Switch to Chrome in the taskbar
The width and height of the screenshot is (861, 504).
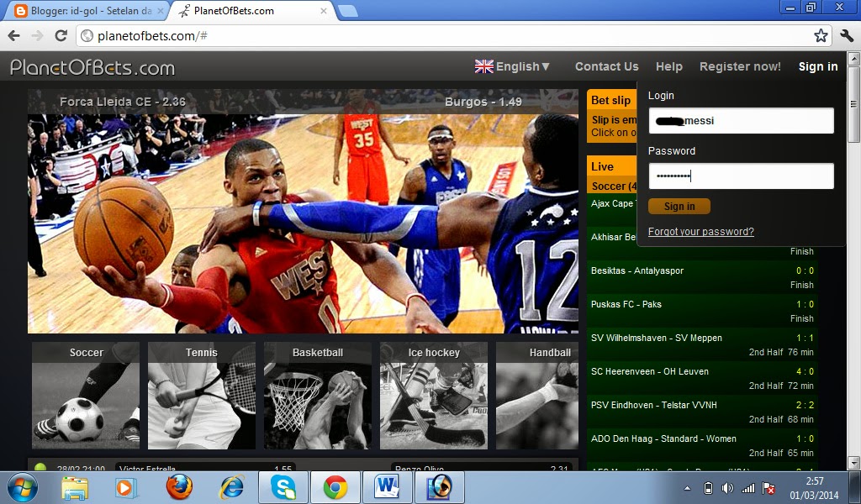point(335,487)
